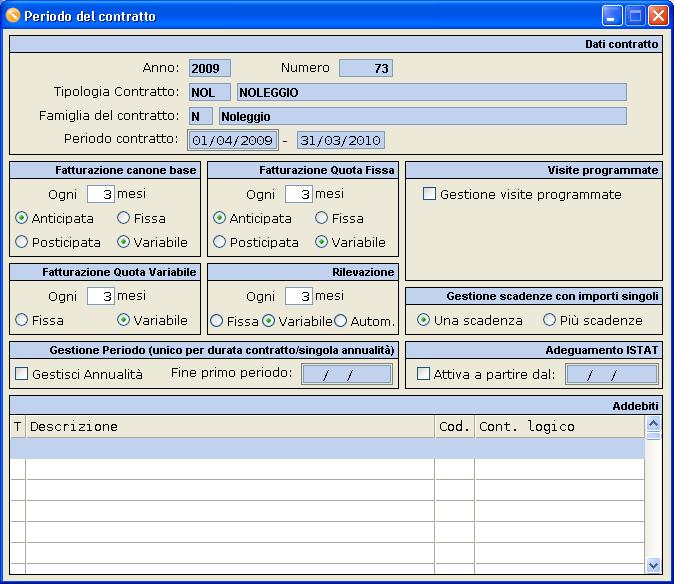Click the orange app icon in title bar
The image size is (674, 584).
pos(13,15)
